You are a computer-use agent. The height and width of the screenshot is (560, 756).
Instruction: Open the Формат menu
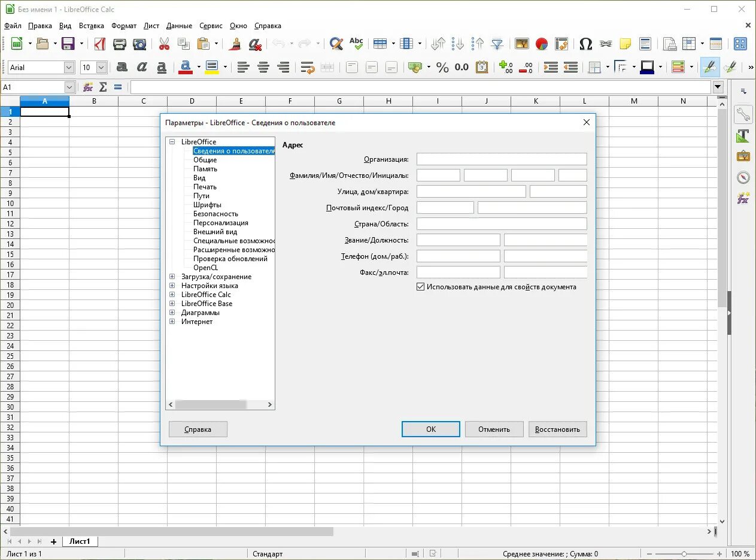[x=124, y=26]
